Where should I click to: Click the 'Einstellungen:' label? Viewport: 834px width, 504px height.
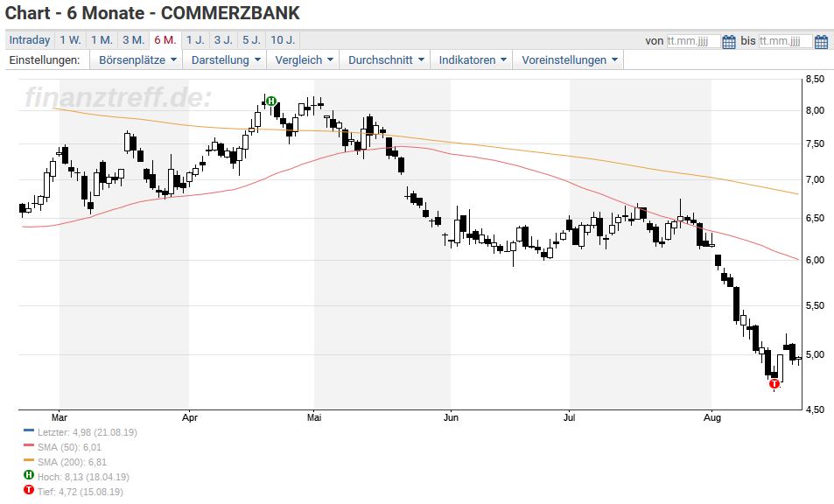point(45,60)
